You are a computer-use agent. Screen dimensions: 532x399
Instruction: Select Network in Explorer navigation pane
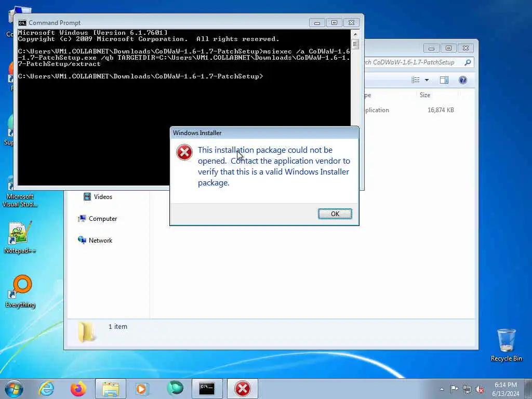(x=95, y=240)
